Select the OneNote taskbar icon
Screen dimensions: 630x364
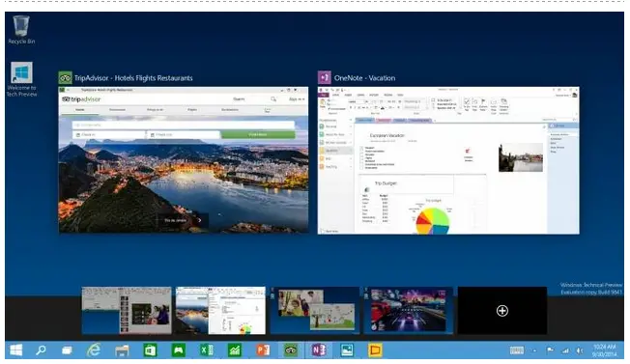(x=319, y=350)
